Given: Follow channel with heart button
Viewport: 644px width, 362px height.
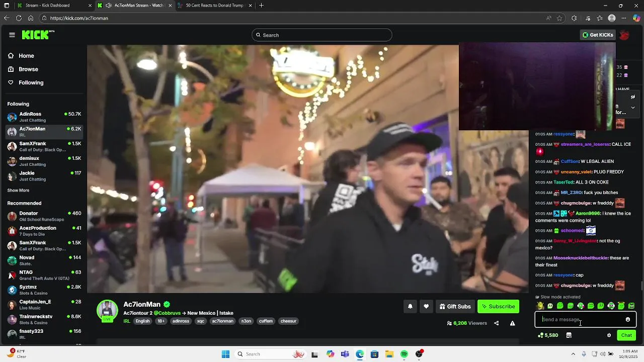Looking at the screenshot, I should (x=426, y=306).
